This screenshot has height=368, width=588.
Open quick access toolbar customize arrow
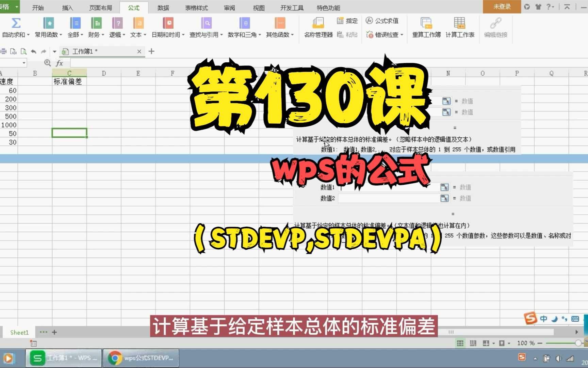tap(54, 51)
